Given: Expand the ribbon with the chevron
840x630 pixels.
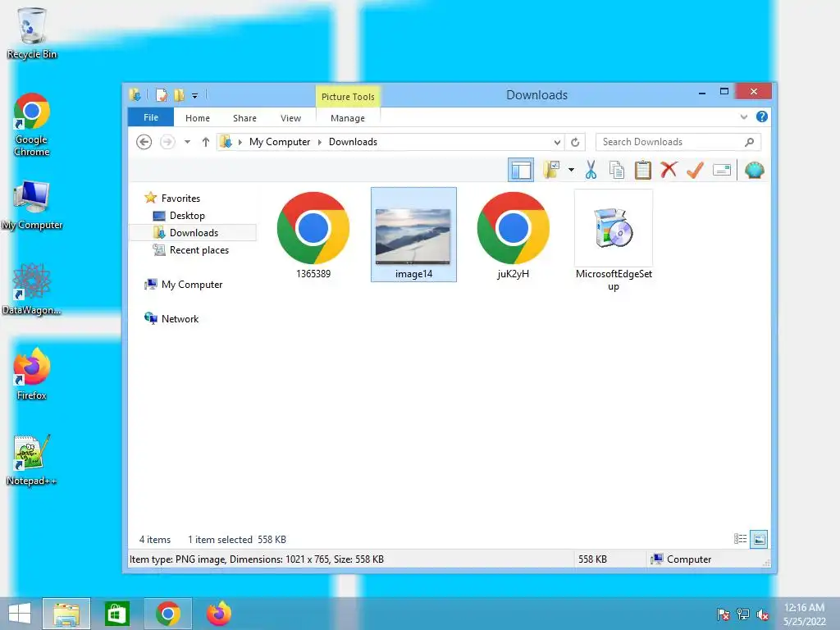Looking at the screenshot, I should 743,116.
